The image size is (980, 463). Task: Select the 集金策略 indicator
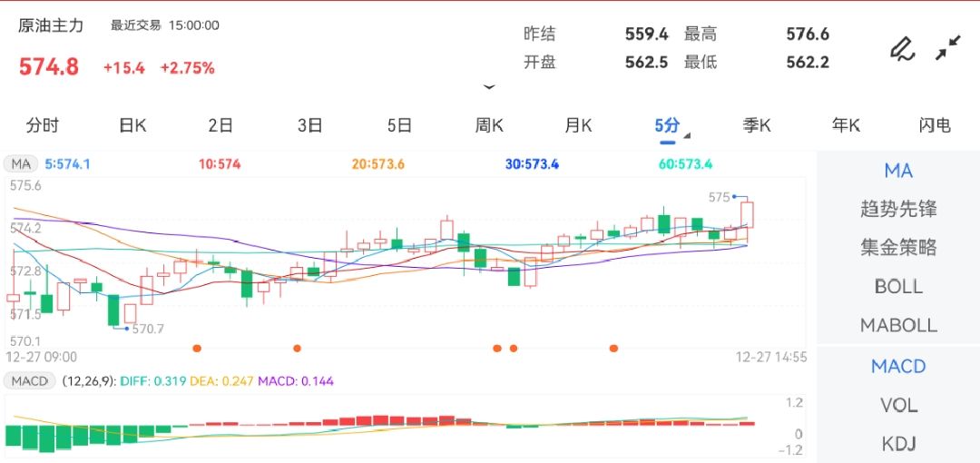click(898, 248)
